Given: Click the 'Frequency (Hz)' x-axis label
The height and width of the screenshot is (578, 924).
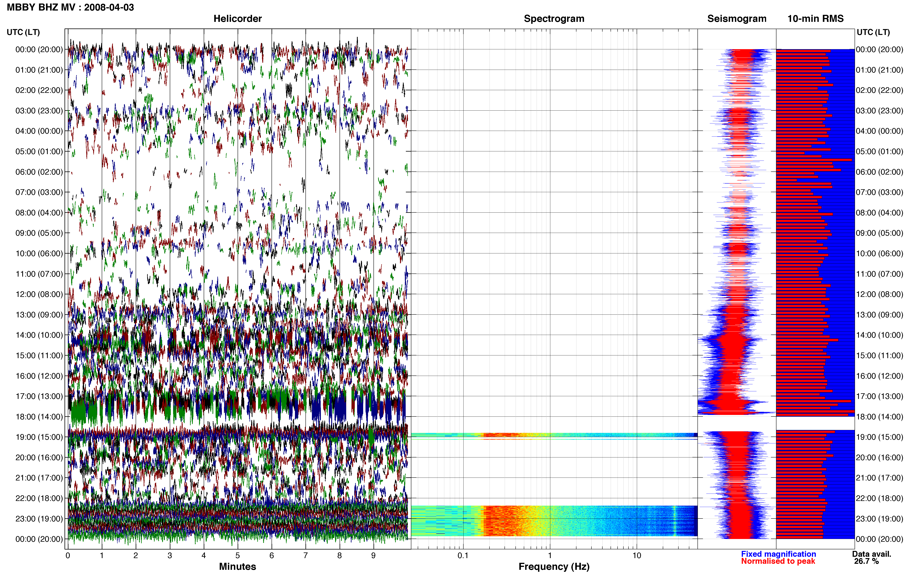Looking at the screenshot, I should point(554,566).
